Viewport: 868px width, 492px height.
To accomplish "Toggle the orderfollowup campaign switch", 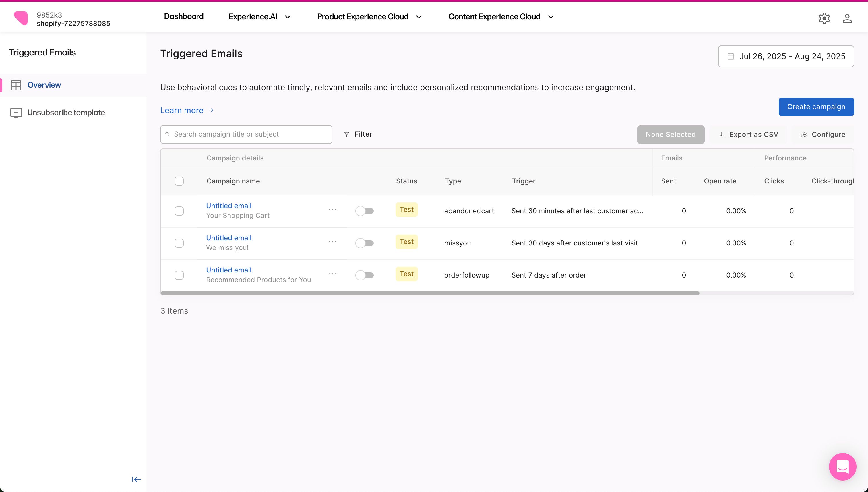I will 364,275.
